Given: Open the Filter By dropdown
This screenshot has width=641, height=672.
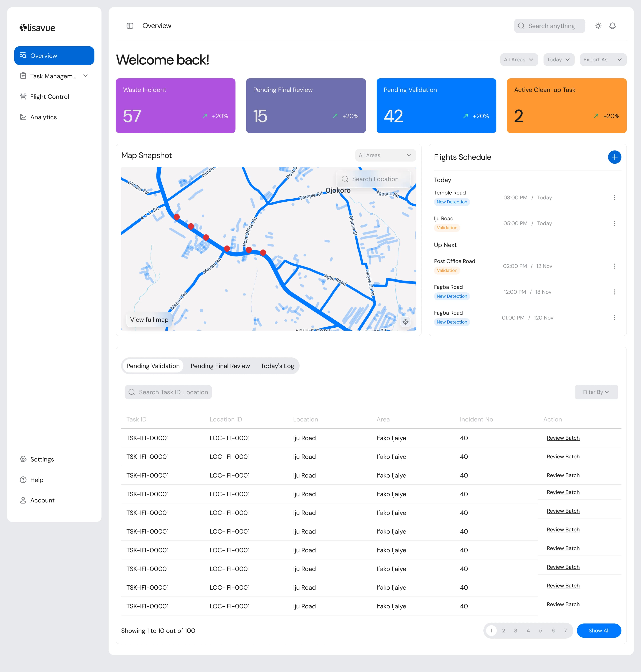Looking at the screenshot, I should pyautogui.click(x=596, y=392).
